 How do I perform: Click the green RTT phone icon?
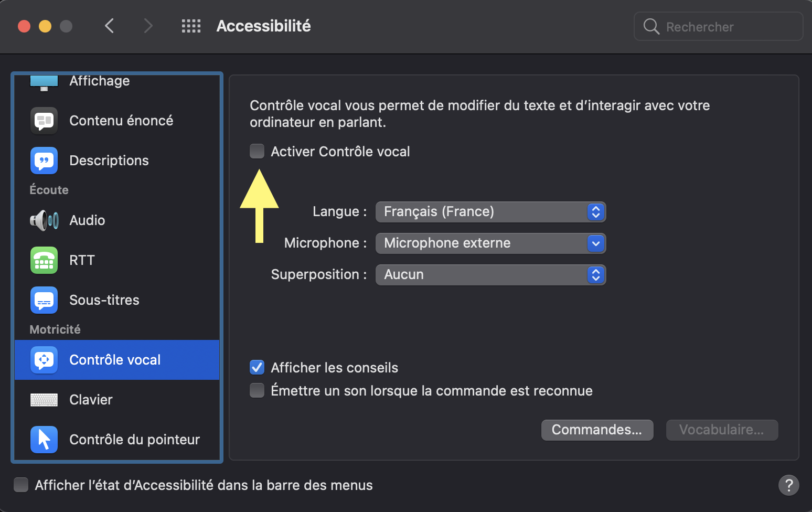click(44, 260)
